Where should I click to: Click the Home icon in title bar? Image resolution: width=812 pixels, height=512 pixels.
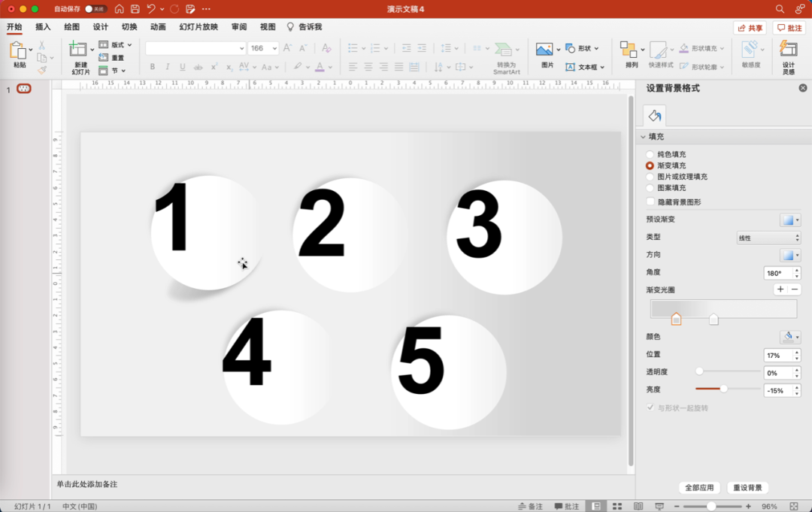click(119, 9)
